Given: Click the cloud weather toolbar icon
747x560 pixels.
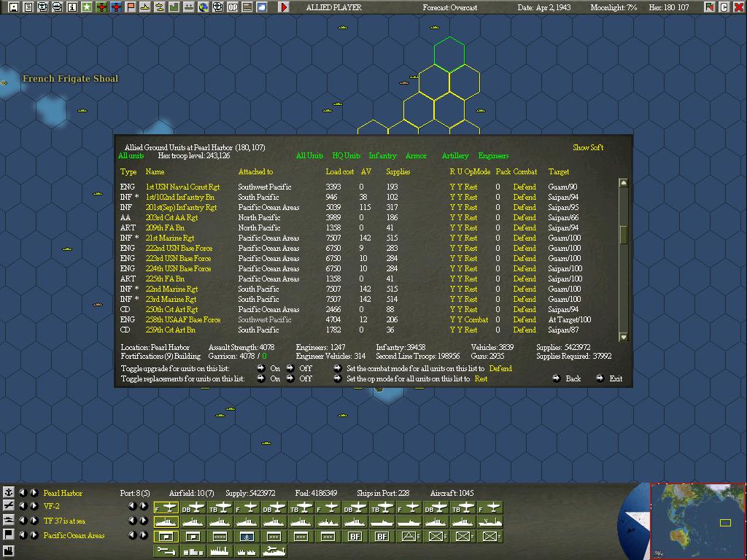Looking at the screenshot, I should tap(262, 7).
